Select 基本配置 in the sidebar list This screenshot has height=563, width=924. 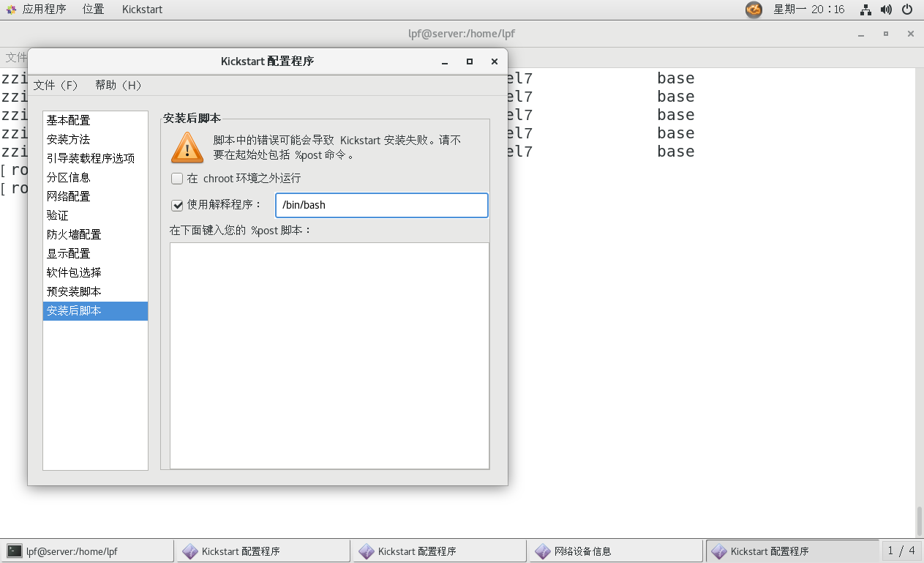(95, 120)
